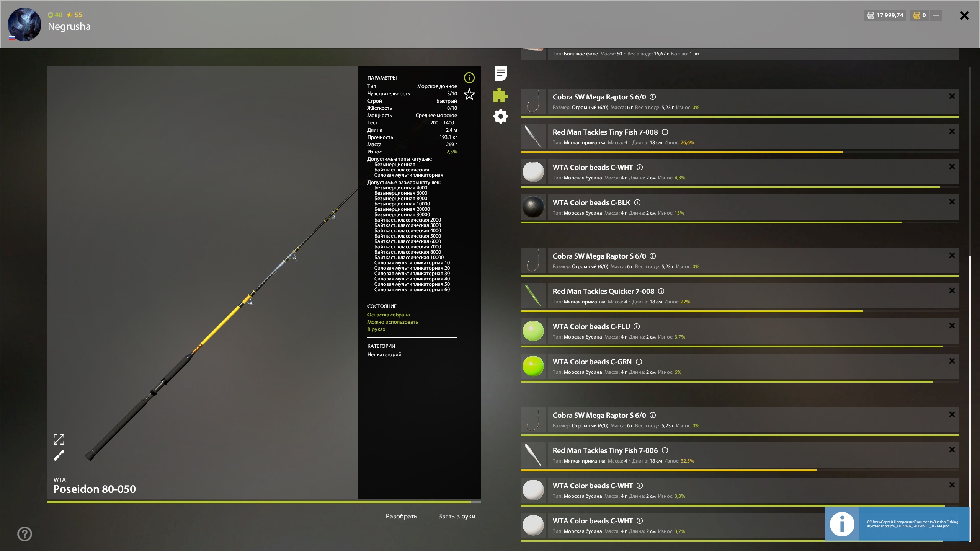Open info for Red Man Tackles Tiny Fish 7-008
The image size is (980, 551).
coord(665,132)
